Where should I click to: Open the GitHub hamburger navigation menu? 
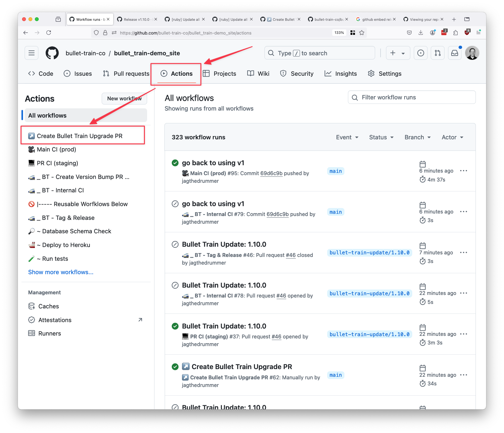point(31,53)
